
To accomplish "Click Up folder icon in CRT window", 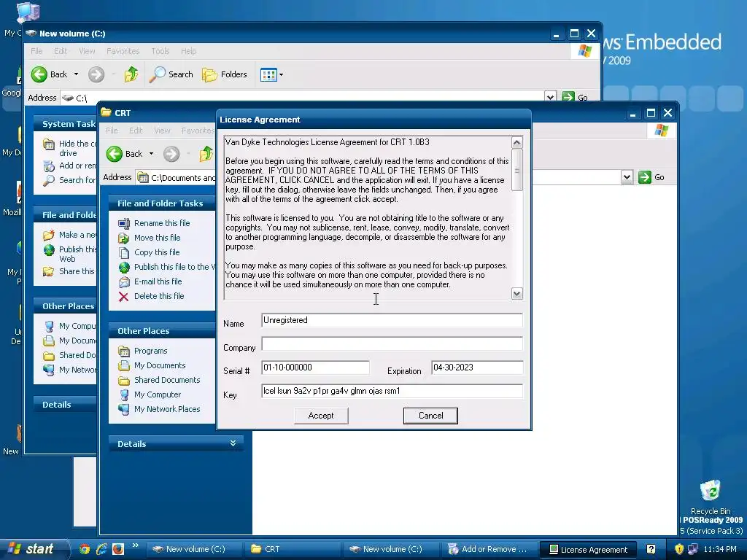I will (206, 154).
